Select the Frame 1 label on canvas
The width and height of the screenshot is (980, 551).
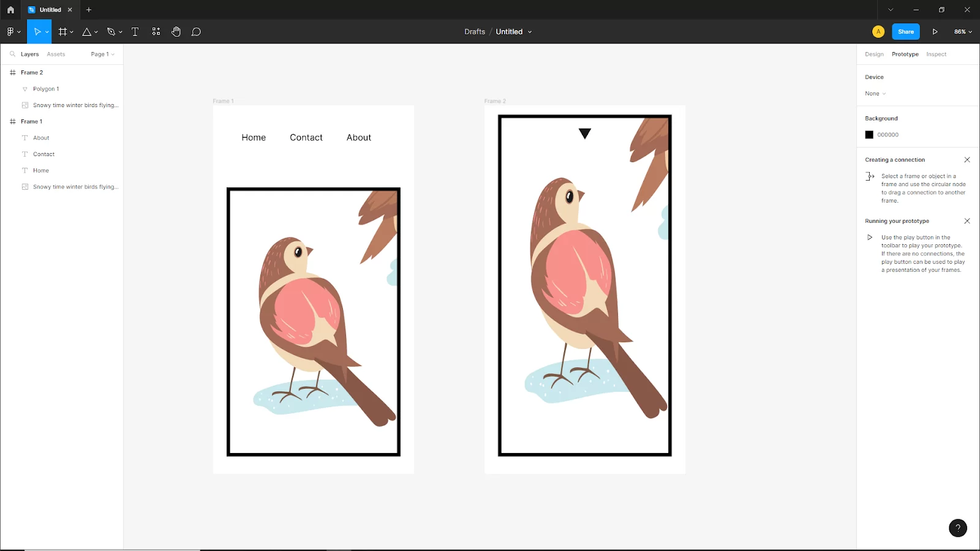[224, 101]
